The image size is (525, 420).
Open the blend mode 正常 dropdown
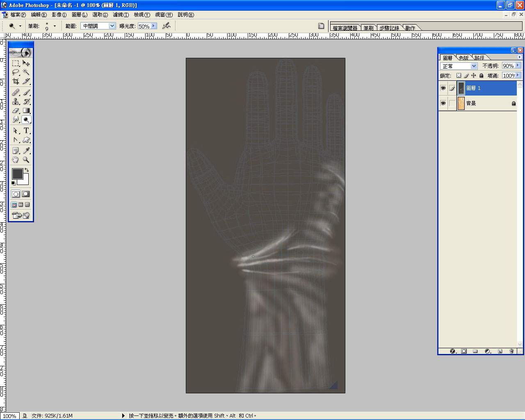pyautogui.click(x=474, y=66)
